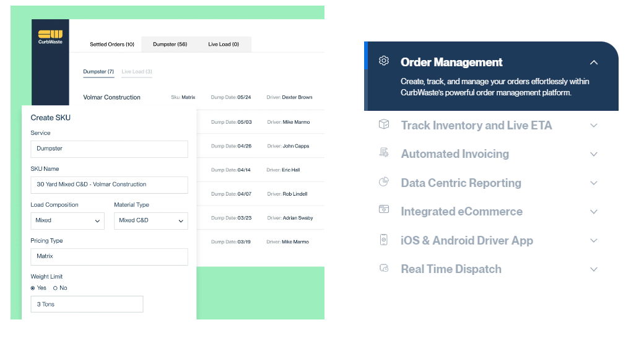The height and width of the screenshot is (356, 644).
Task: Select the Live Load (3) sub-tab
Action: click(137, 72)
